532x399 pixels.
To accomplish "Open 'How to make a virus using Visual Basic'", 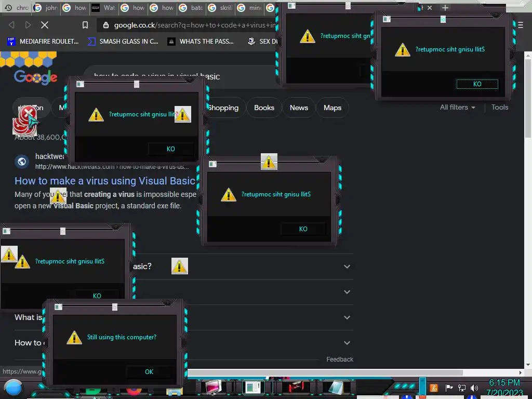I will click(x=105, y=181).
